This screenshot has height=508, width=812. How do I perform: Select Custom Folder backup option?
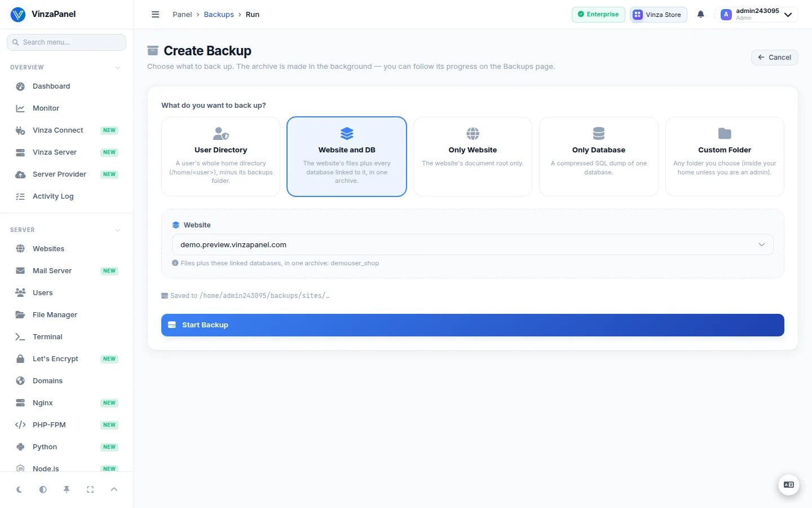point(725,157)
